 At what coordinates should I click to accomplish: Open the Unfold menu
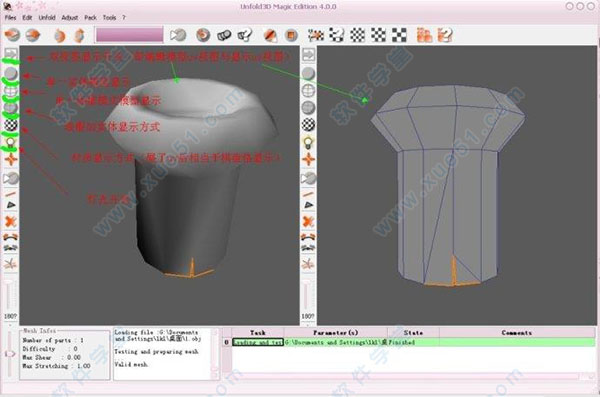click(x=47, y=18)
